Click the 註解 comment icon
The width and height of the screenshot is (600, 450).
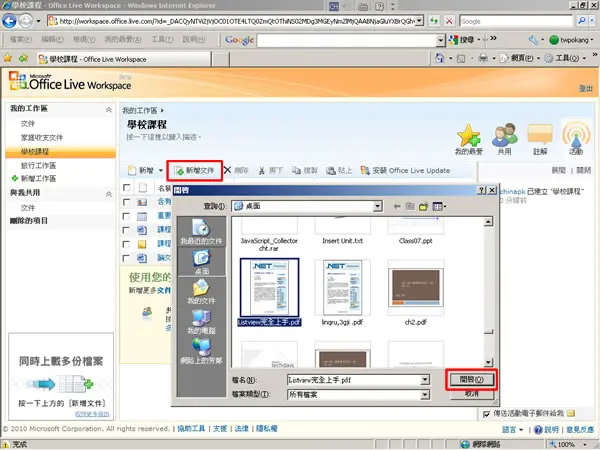540,135
